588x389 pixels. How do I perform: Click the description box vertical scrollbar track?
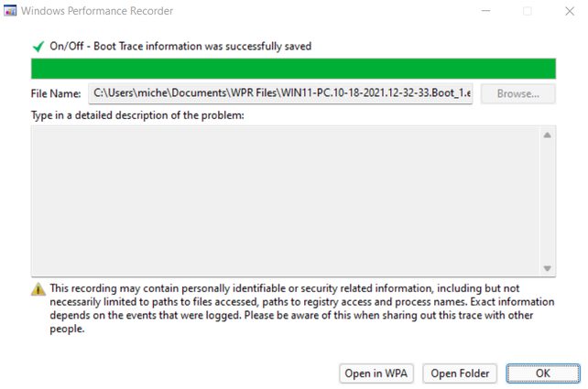tap(547, 201)
